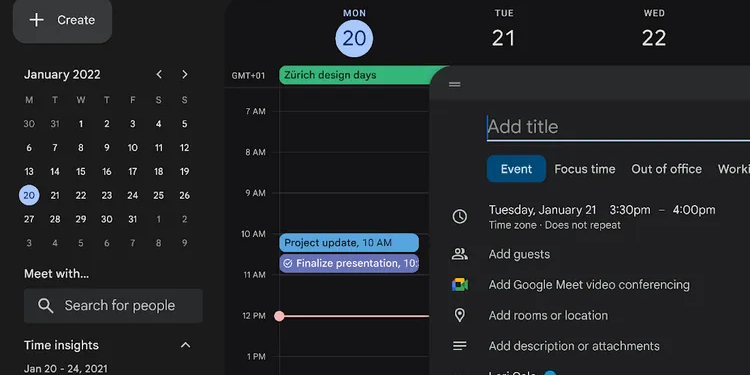Click Add Google Meet video conferencing
The height and width of the screenshot is (375, 750).
pos(589,285)
